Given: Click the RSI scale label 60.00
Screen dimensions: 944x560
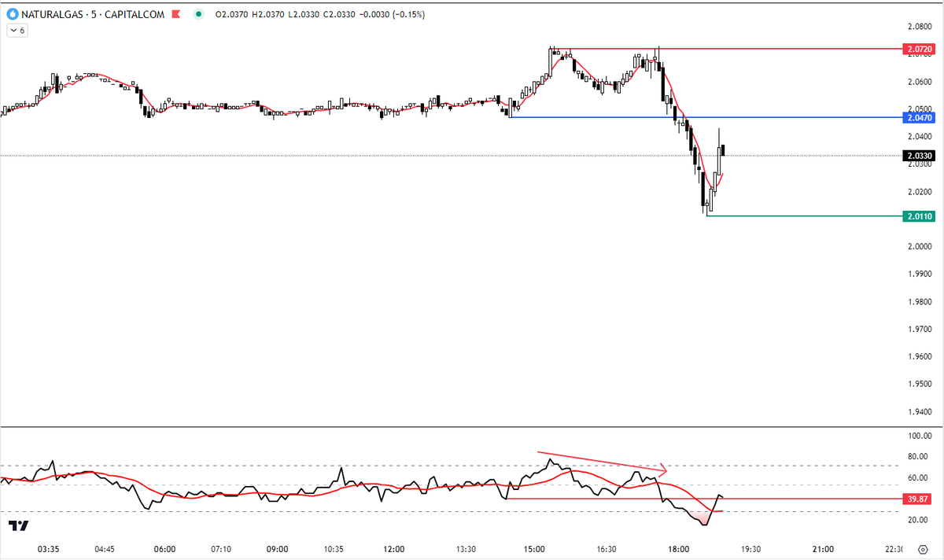Looking at the screenshot, I should coord(920,478).
